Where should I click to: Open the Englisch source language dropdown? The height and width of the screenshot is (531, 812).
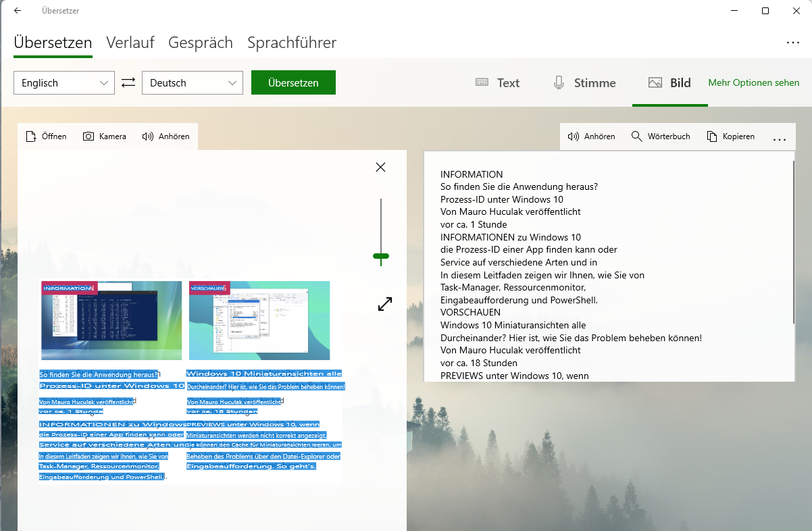[x=64, y=82]
